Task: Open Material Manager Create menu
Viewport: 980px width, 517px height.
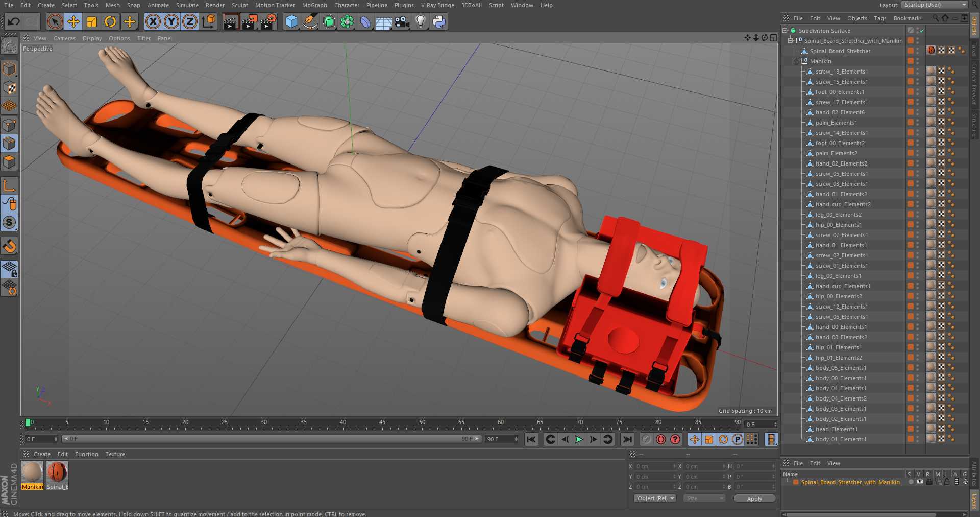Action: (x=42, y=454)
